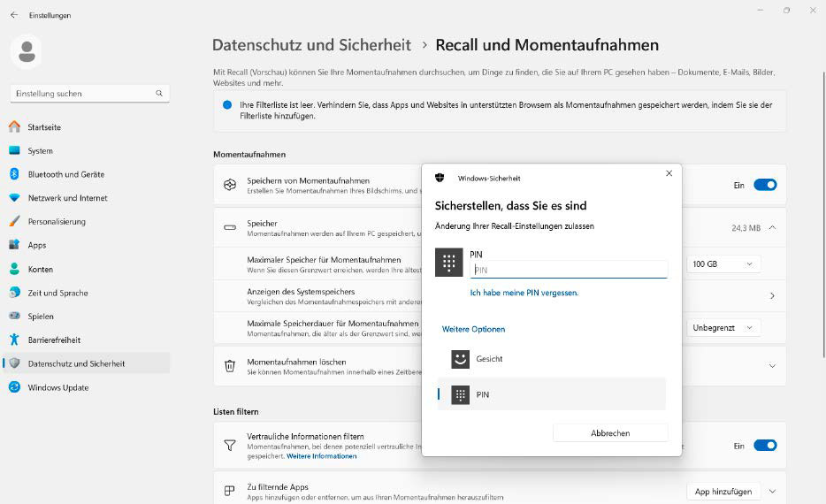
Task: Click the Windows-Sicherheit shield icon in dialog
Action: pyautogui.click(x=440, y=178)
